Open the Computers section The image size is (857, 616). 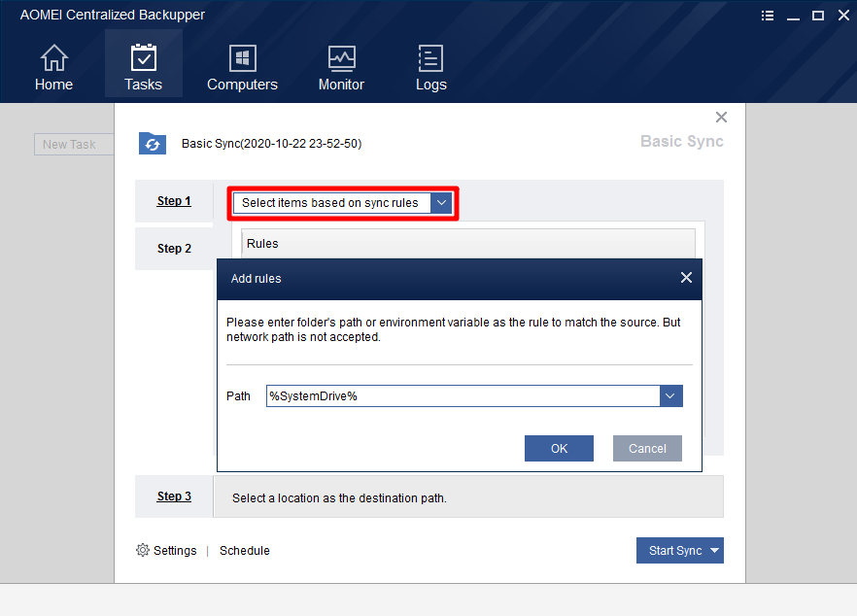click(x=242, y=67)
